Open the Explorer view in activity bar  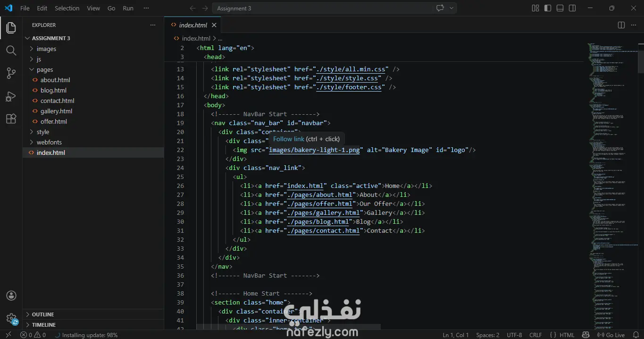(11, 27)
